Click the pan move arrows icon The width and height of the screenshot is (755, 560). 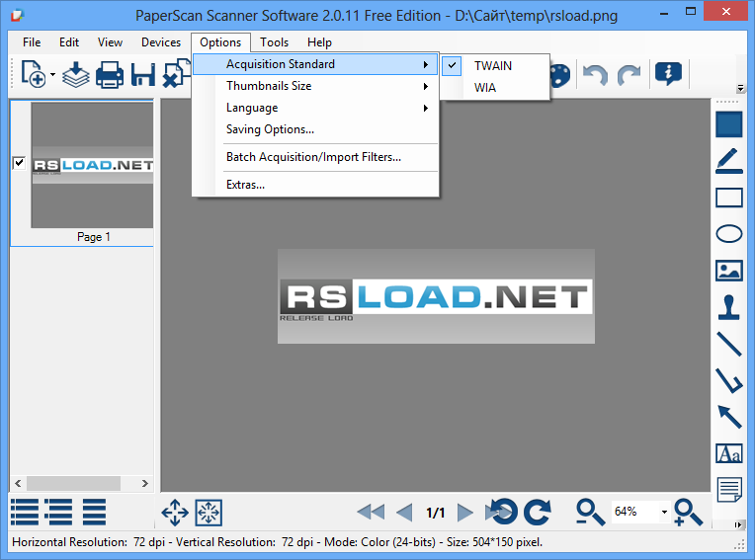coord(175,513)
